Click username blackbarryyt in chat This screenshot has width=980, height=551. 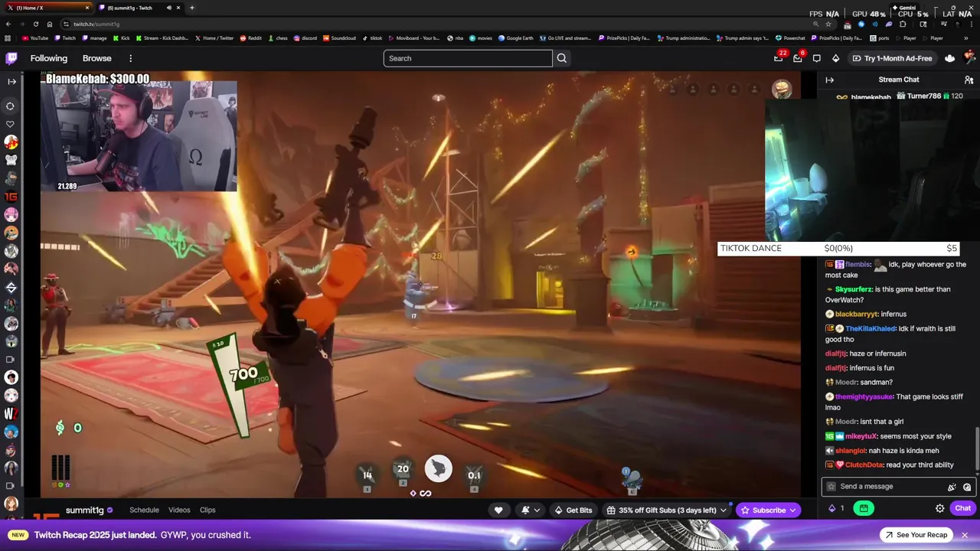coord(856,314)
